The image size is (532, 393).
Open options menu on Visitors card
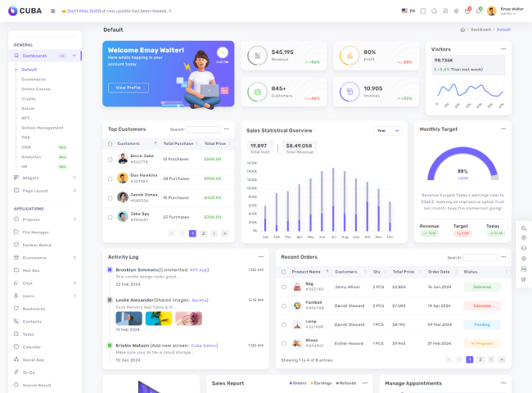pos(503,49)
